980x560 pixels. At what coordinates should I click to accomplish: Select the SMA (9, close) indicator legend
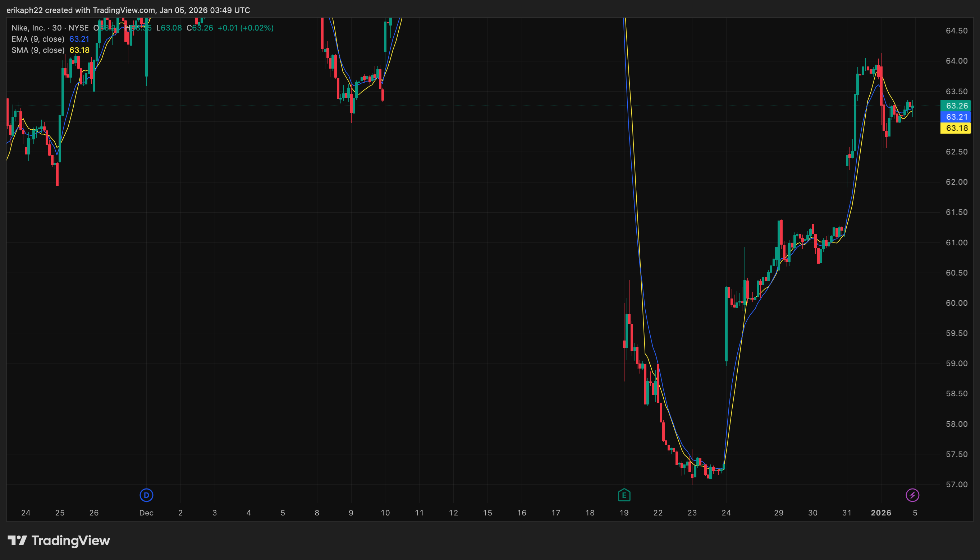tap(38, 50)
